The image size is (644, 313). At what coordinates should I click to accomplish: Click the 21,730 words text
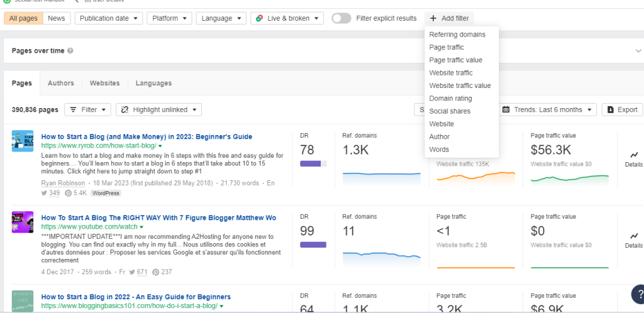click(x=238, y=183)
